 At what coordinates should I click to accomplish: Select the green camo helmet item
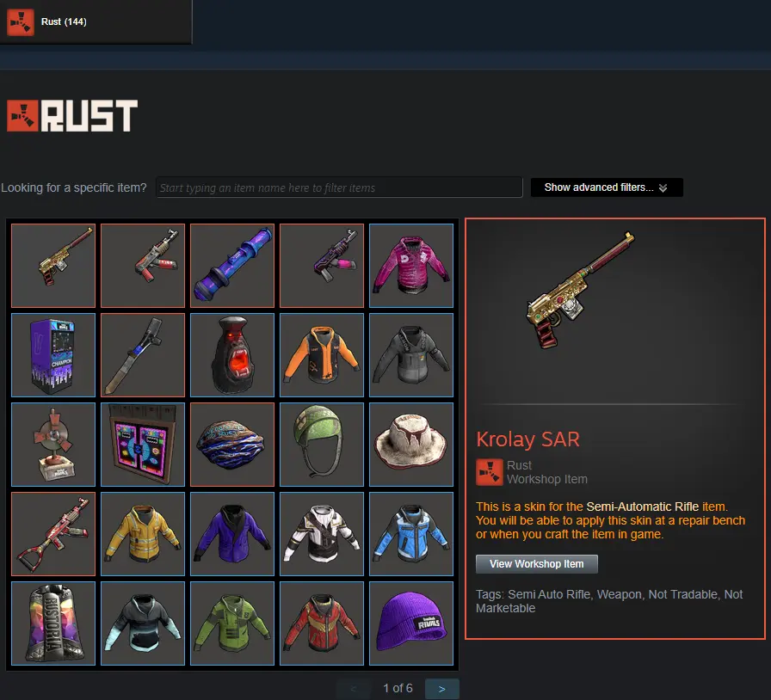click(x=322, y=445)
